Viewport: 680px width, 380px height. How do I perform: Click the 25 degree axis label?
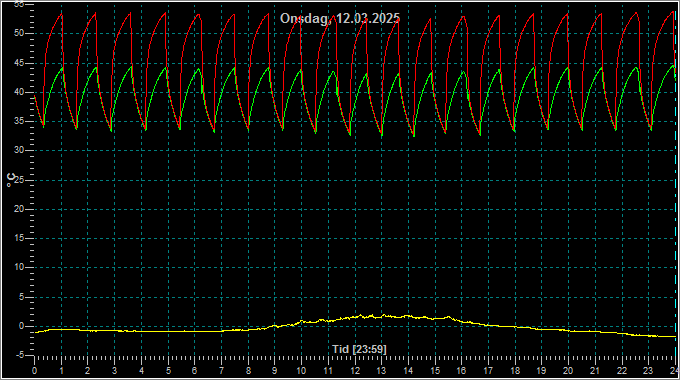(18, 180)
